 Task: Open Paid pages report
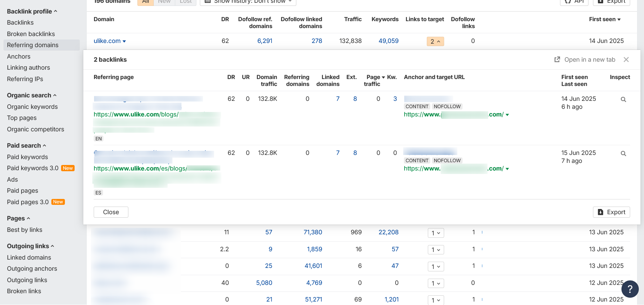click(x=23, y=191)
